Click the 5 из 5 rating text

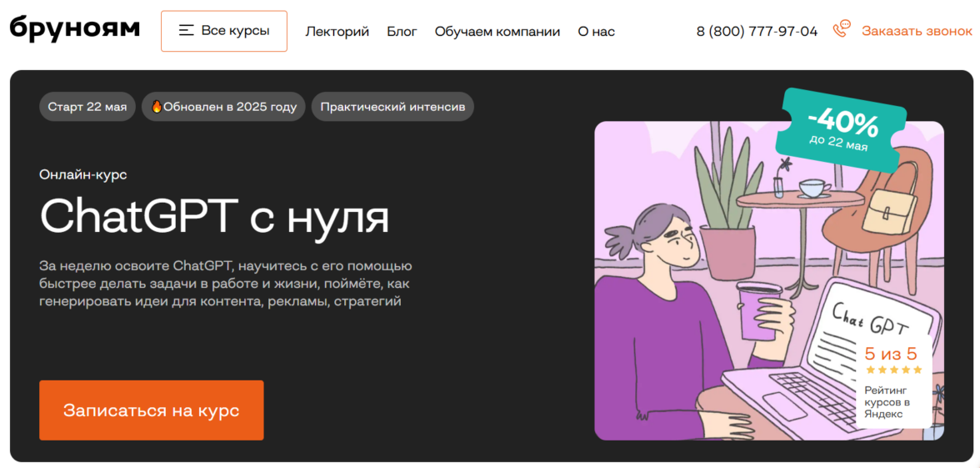point(891,354)
